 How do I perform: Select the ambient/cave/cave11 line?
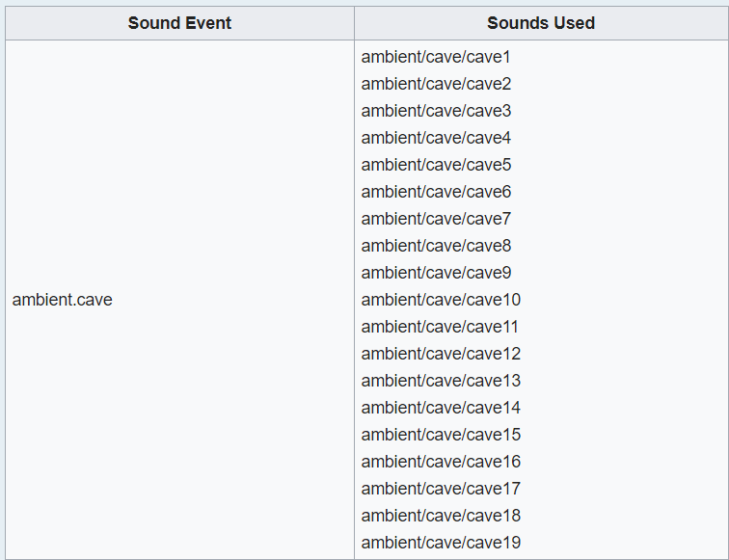click(x=441, y=327)
